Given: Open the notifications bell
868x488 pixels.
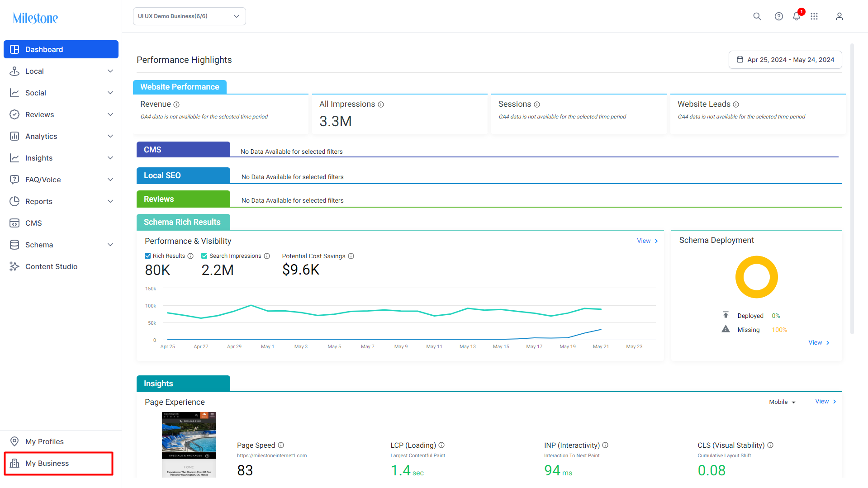Looking at the screenshot, I should pos(797,16).
